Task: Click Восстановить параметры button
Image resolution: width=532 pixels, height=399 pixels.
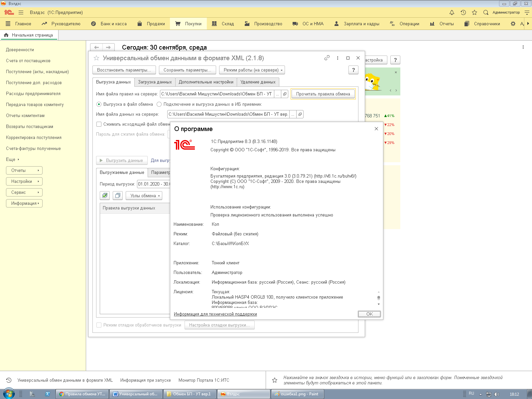Action: (124, 70)
